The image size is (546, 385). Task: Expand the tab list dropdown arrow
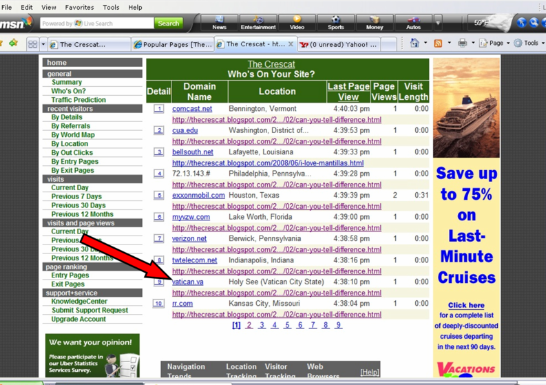(x=43, y=44)
